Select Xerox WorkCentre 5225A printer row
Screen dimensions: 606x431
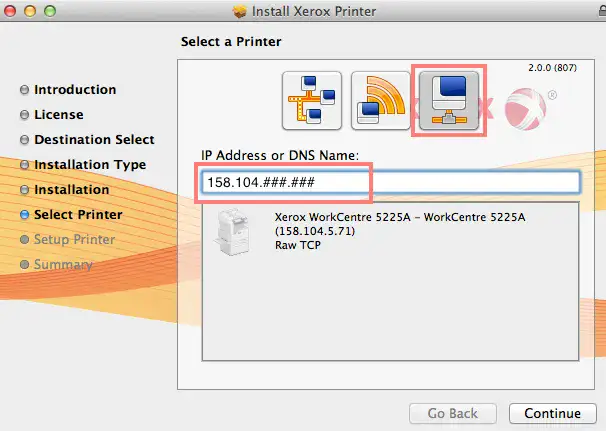[390, 231]
